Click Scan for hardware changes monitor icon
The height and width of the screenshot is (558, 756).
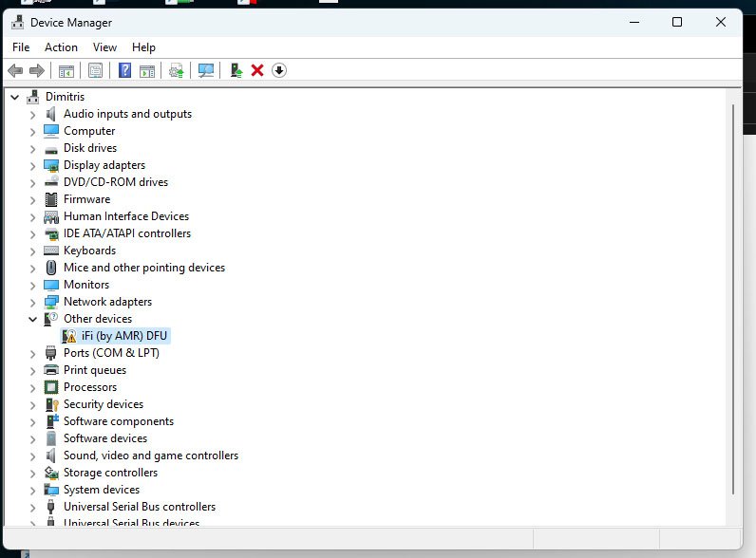tap(206, 71)
